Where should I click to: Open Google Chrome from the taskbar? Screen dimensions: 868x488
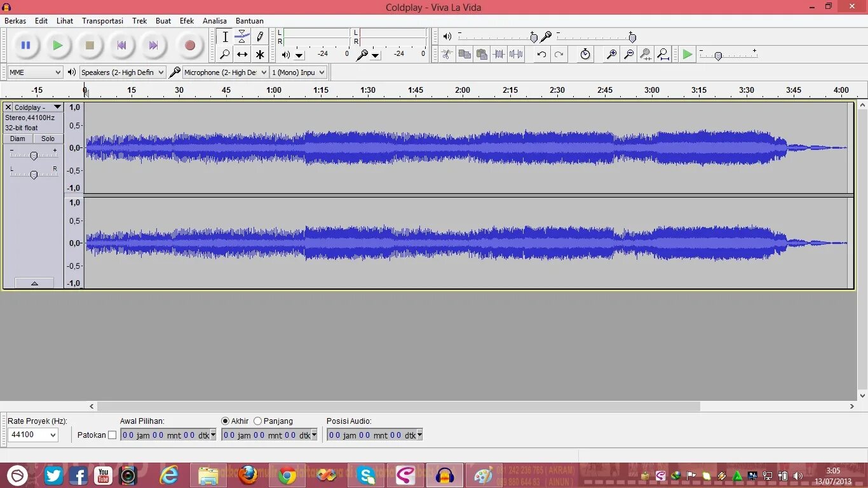click(x=287, y=475)
